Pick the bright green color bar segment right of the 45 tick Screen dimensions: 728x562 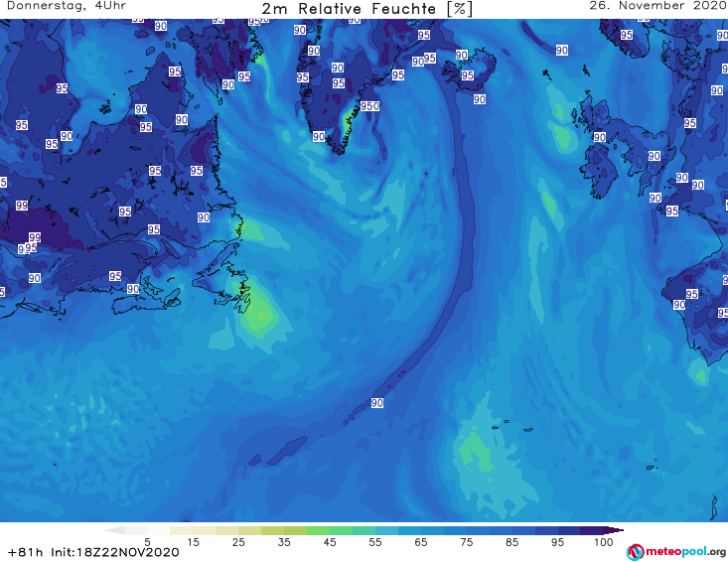click(342, 530)
